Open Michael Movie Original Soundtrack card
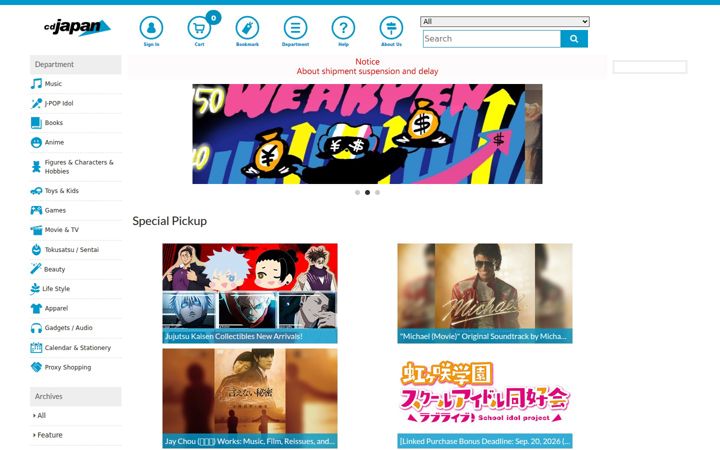720x450 pixels. click(x=485, y=293)
